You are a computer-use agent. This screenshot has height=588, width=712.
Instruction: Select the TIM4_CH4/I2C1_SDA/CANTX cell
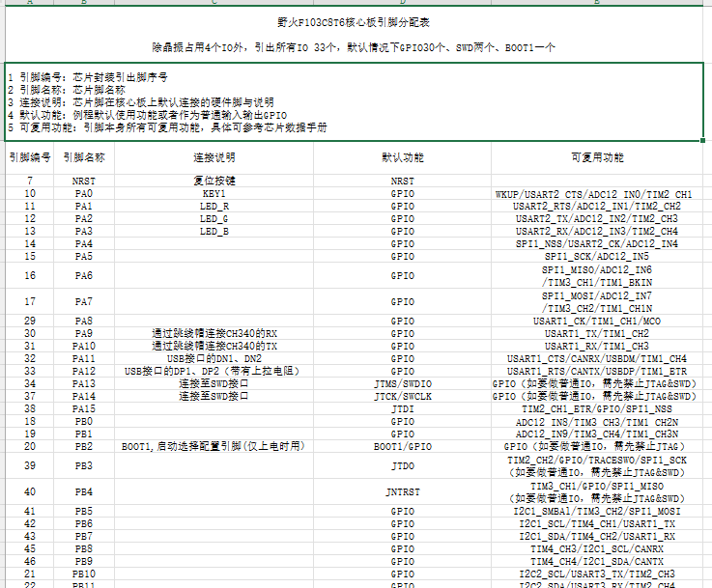pos(597,561)
